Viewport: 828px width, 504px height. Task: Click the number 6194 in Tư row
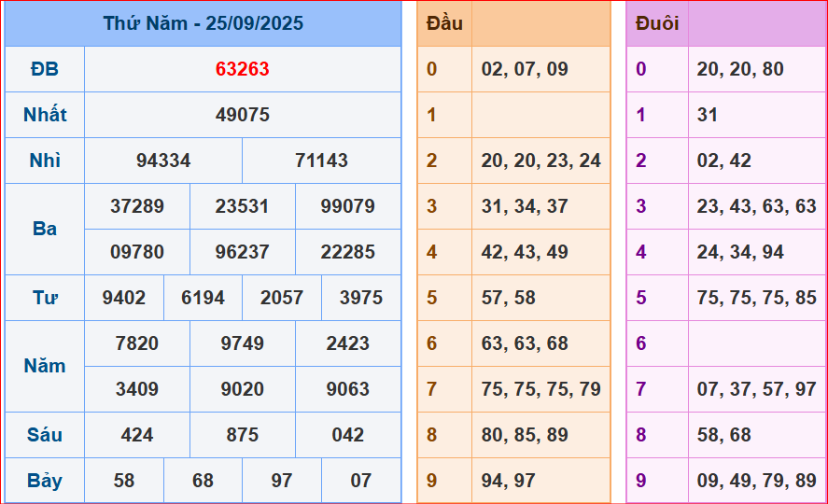(x=203, y=298)
